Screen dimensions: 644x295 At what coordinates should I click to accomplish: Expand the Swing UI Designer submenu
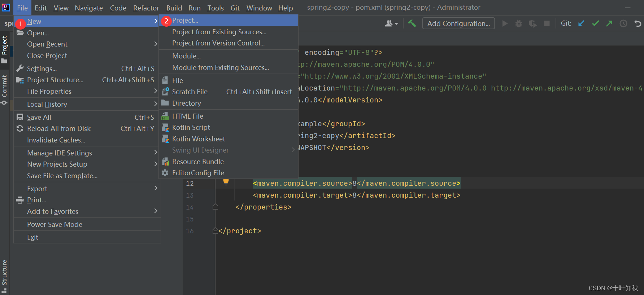pyautogui.click(x=229, y=150)
